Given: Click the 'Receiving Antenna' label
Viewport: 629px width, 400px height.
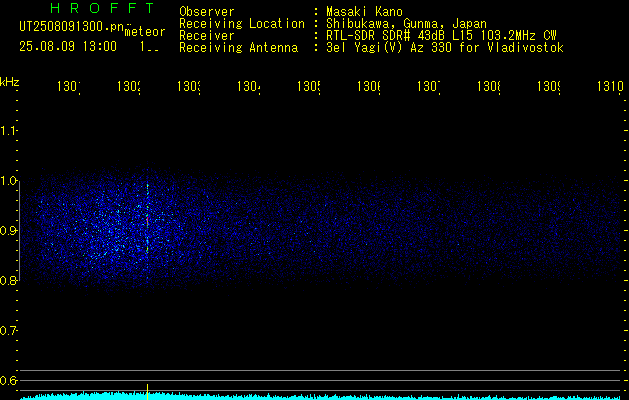Looking at the screenshot, I should point(238,48).
